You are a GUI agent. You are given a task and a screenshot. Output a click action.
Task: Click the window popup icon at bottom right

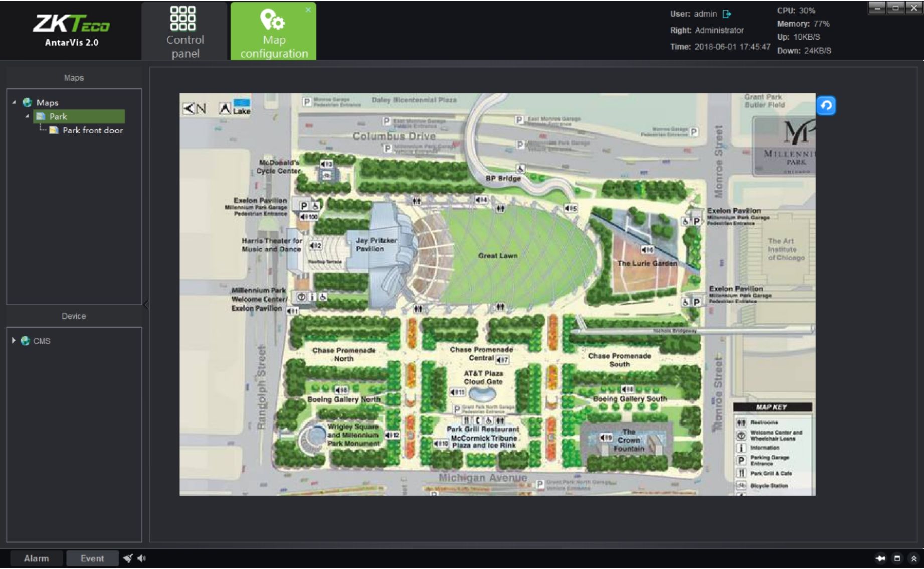(897, 558)
